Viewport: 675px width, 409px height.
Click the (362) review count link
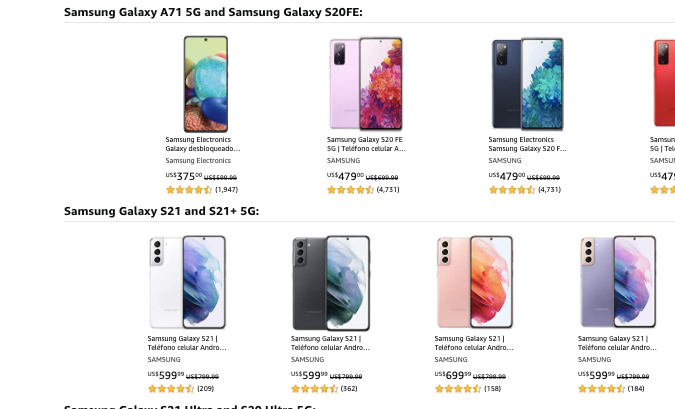pos(350,388)
